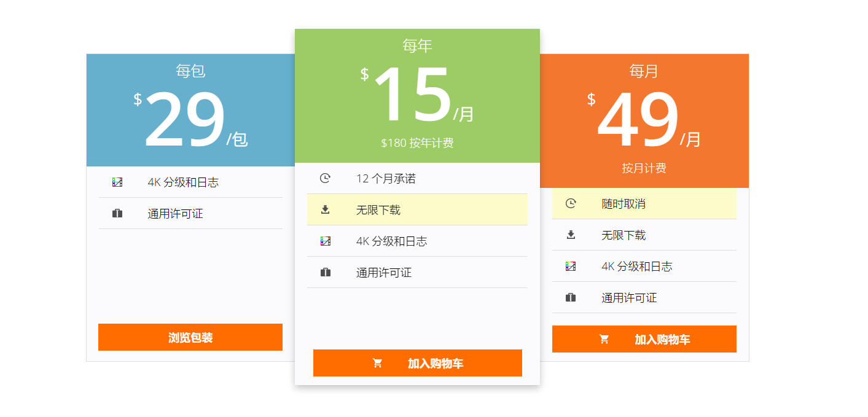Viewport: 868px width, 417px height.
Task: Click the download icon in the yearly plan
Action: (326, 210)
